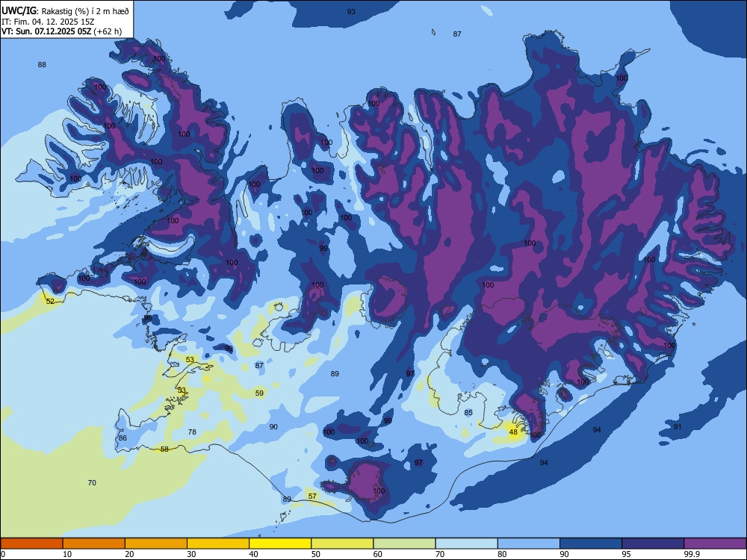Viewport: 747px width, 560px height.
Task: Click the legend tick label 20
Action: pos(129,554)
